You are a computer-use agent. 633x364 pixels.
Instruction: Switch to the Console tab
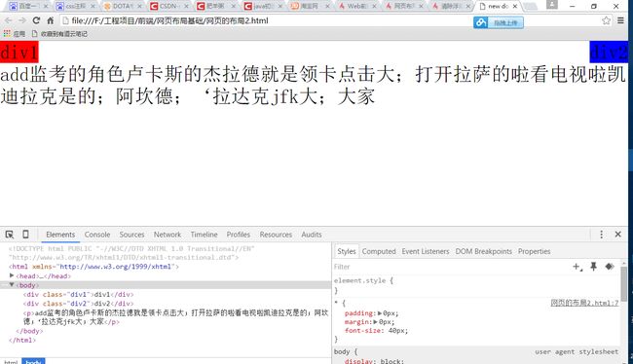pyautogui.click(x=97, y=235)
